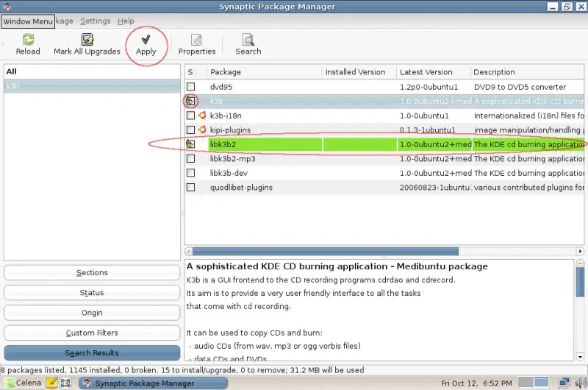Viewport: 588px width, 390px height.
Task: Click the package list horizontal scrollbar thumb
Action: 326,251
